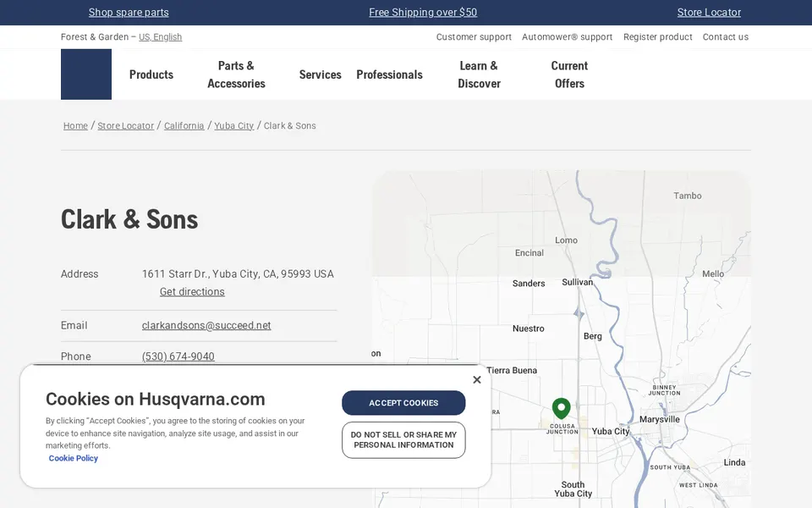Click Lomo label on map

(x=566, y=240)
